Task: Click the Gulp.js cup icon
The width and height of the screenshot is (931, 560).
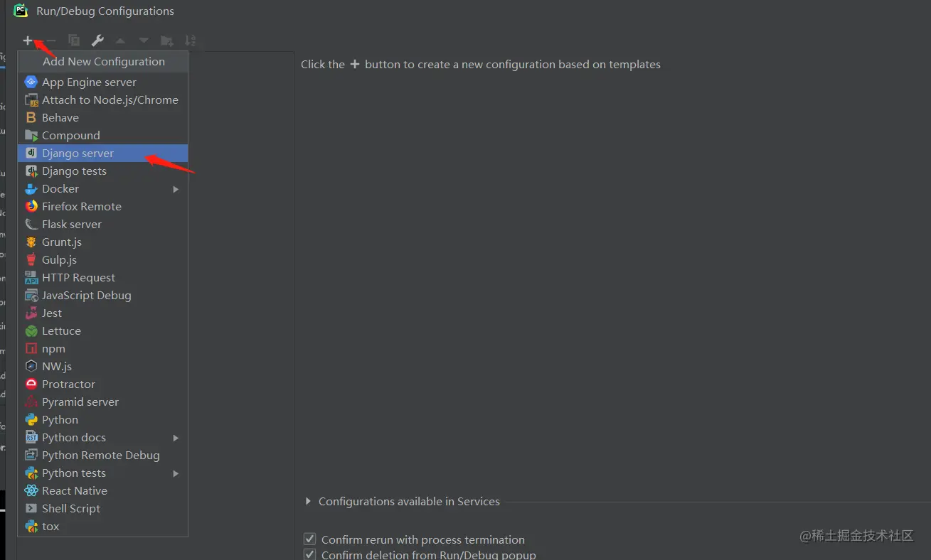Action: tap(31, 259)
